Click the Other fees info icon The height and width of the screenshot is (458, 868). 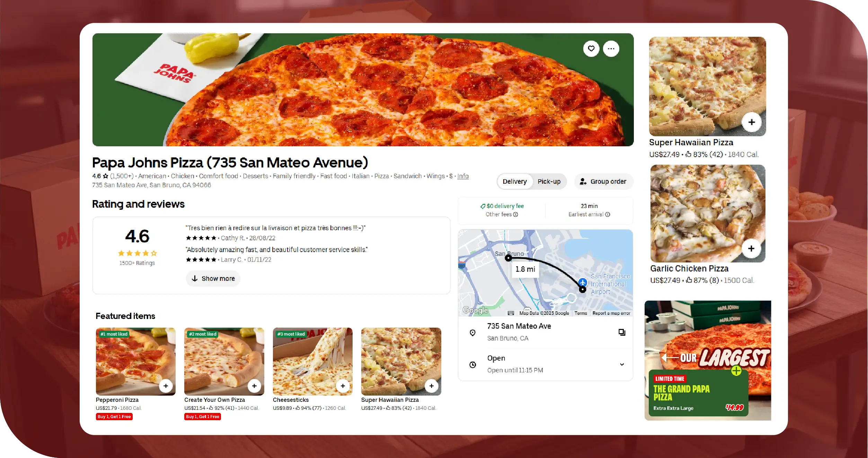tap(515, 215)
